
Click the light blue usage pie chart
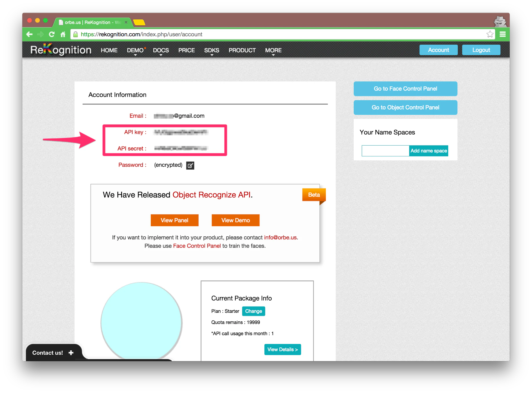tap(141, 321)
